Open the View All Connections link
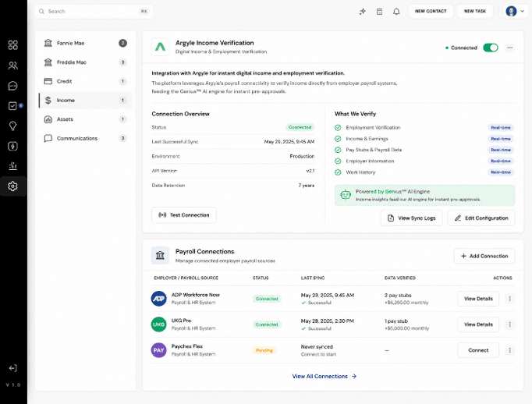532x404 pixels. coord(325,376)
